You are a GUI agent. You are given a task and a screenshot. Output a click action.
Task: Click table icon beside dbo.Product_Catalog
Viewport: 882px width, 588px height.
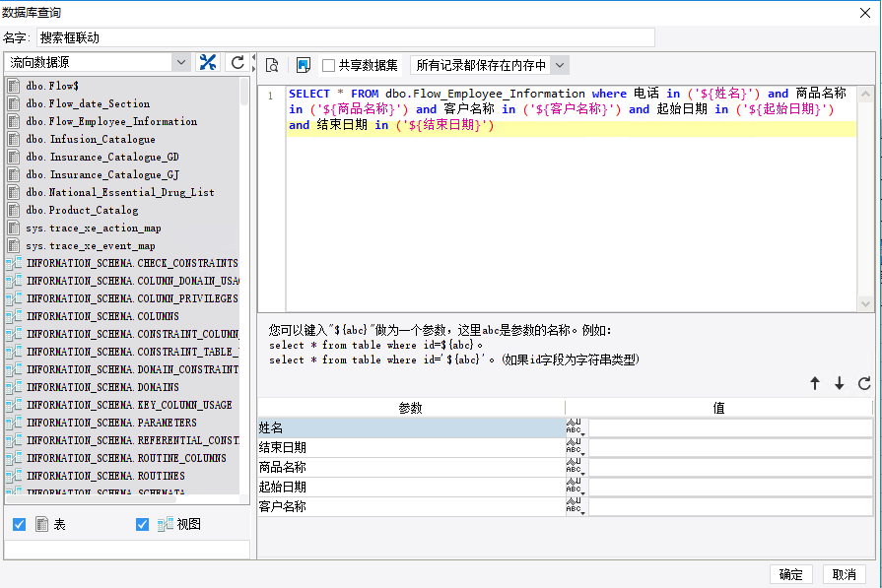point(14,210)
